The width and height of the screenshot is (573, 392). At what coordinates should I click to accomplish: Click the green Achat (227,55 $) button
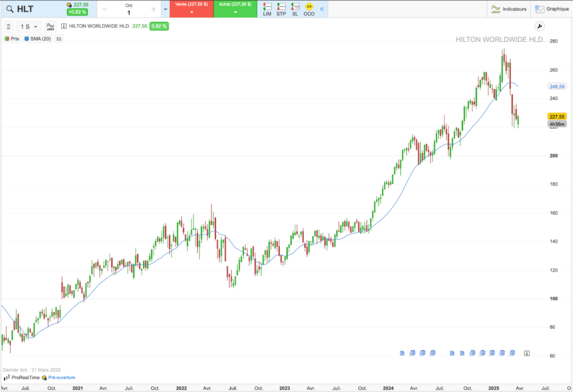[x=236, y=9]
